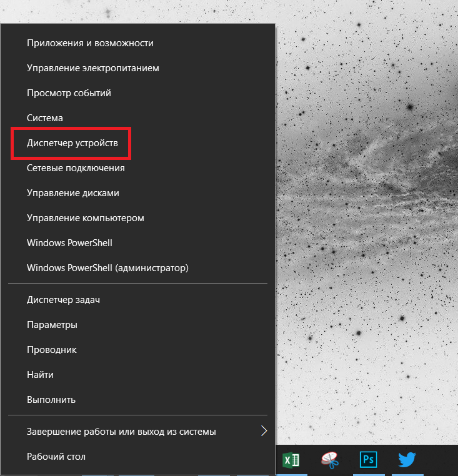Launch the Snipping Tool taskbar icon
458x476 pixels.
330,460
